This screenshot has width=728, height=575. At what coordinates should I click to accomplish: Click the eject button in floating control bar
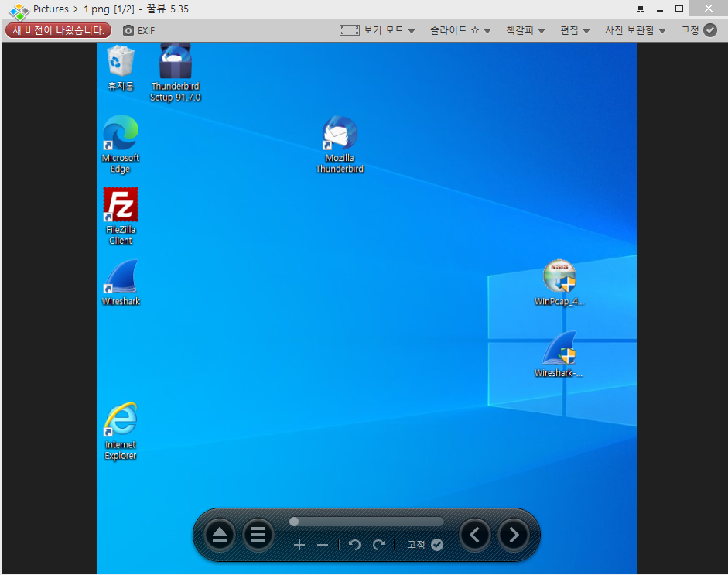point(220,535)
